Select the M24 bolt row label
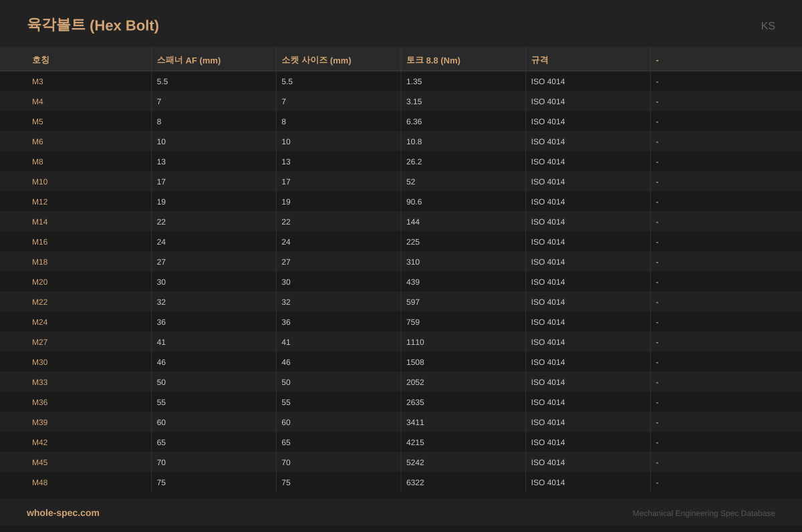Viewport: 802px width, 532px height. tap(39, 322)
